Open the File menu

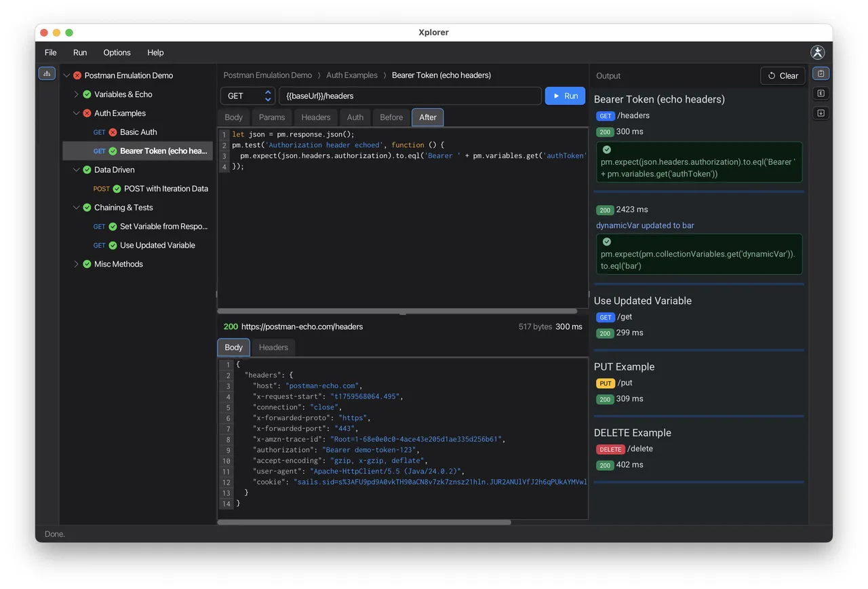[51, 52]
